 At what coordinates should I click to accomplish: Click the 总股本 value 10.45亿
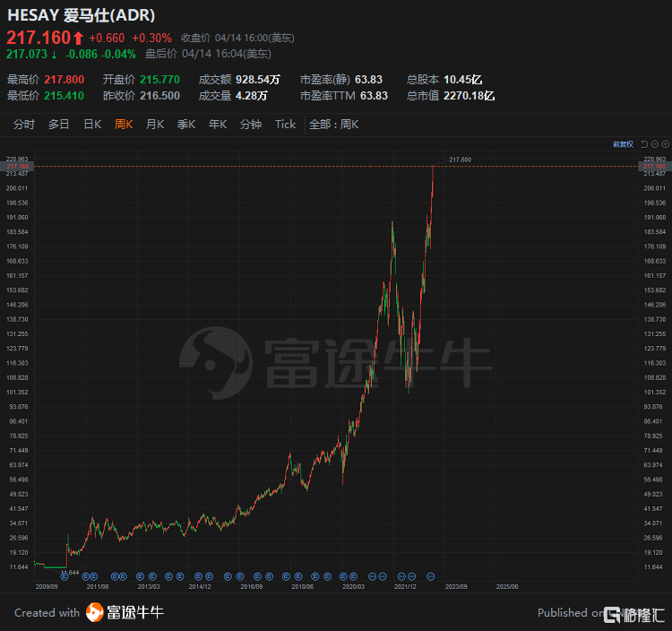(463, 80)
